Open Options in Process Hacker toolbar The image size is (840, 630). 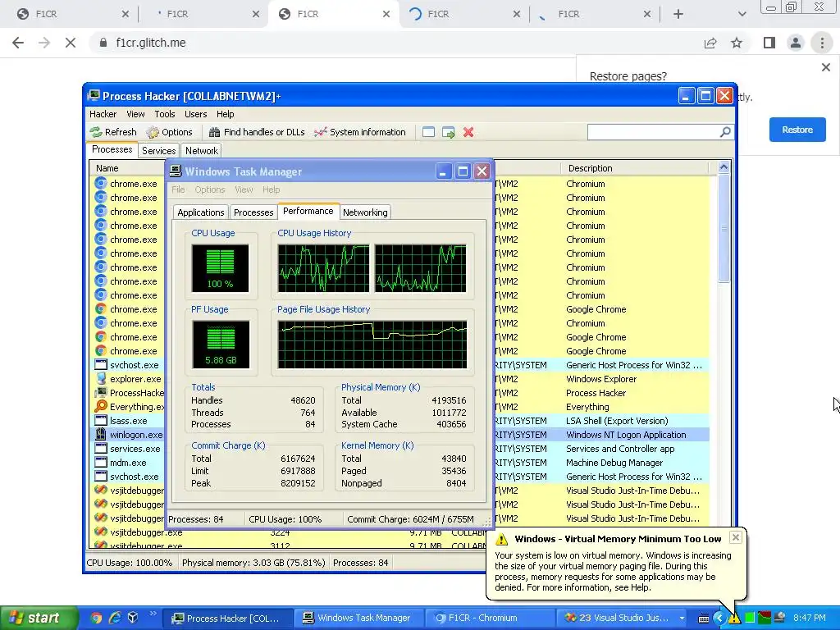[169, 132]
